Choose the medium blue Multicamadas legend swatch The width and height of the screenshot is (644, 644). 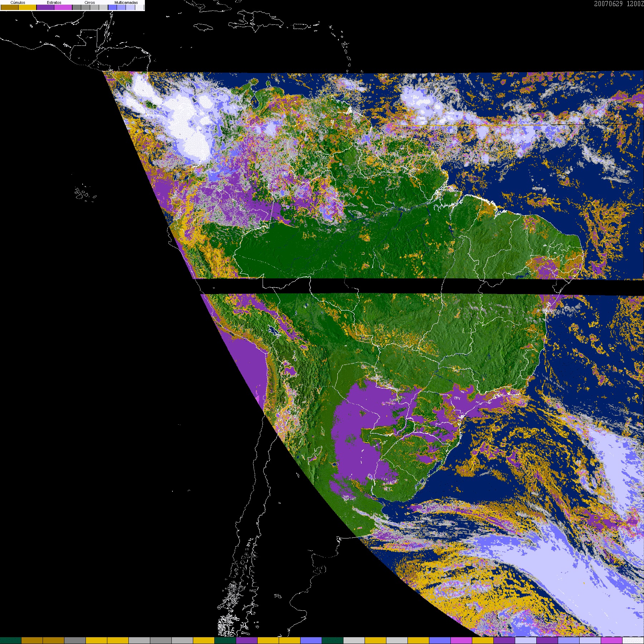[121, 8]
